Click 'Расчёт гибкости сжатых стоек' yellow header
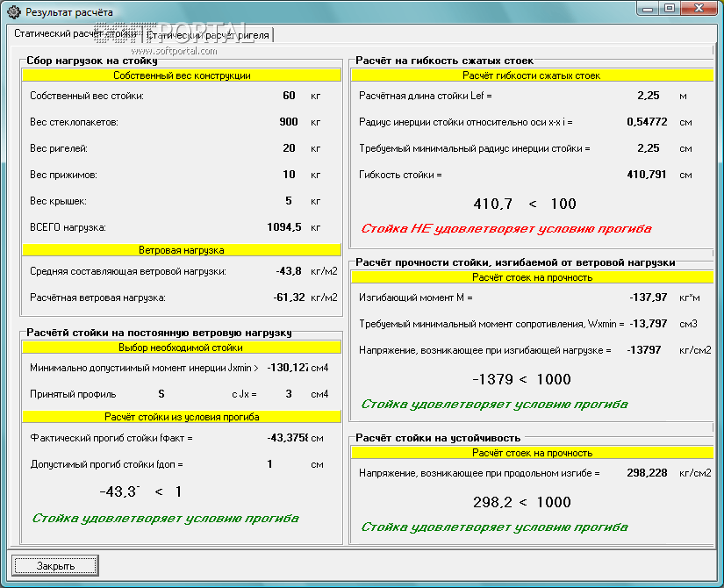Image resolution: width=724 pixels, height=588 pixels. click(x=532, y=75)
